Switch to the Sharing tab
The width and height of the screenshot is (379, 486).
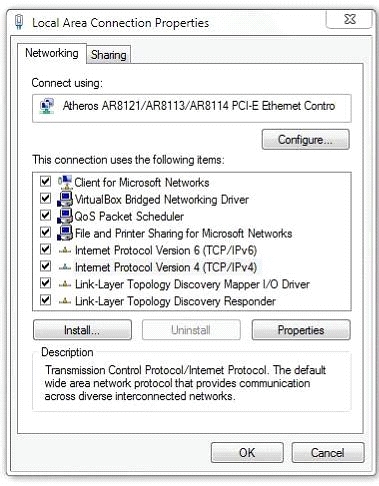click(109, 55)
